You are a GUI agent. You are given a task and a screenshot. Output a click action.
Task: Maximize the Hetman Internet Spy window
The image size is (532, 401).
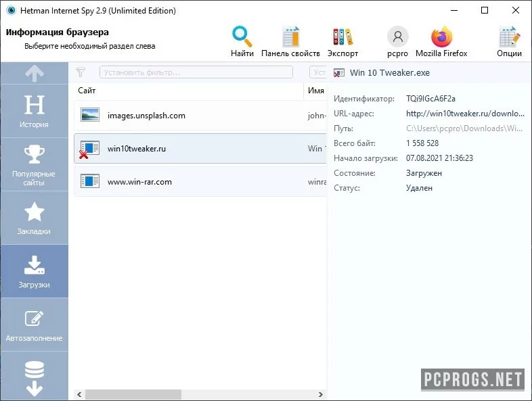tap(485, 10)
